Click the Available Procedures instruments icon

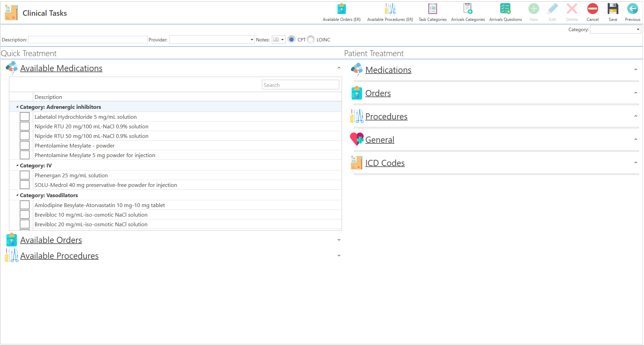click(12, 255)
